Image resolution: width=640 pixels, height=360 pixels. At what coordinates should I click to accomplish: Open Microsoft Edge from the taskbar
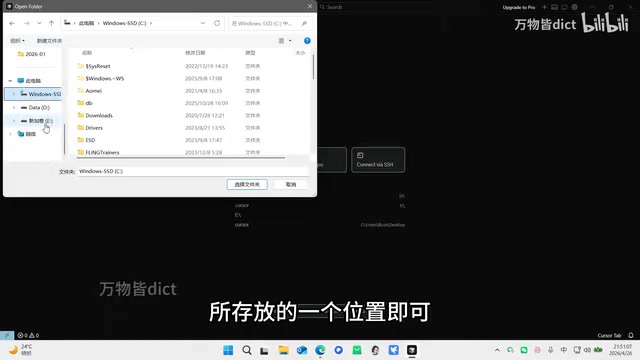click(320, 350)
